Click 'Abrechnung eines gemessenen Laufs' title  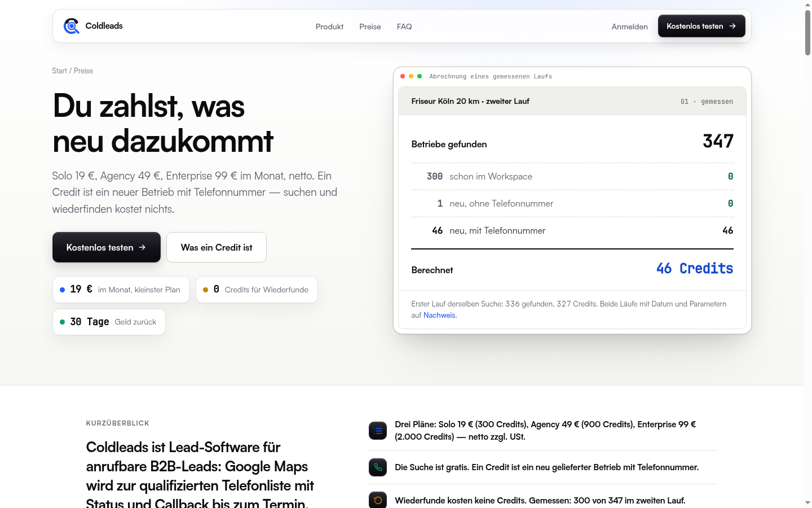click(x=491, y=76)
